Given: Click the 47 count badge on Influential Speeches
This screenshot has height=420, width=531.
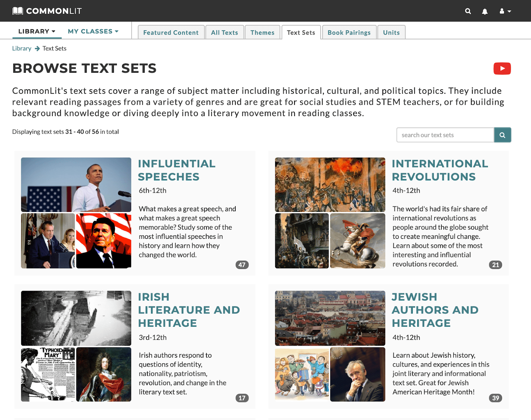Looking at the screenshot, I should (x=242, y=265).
